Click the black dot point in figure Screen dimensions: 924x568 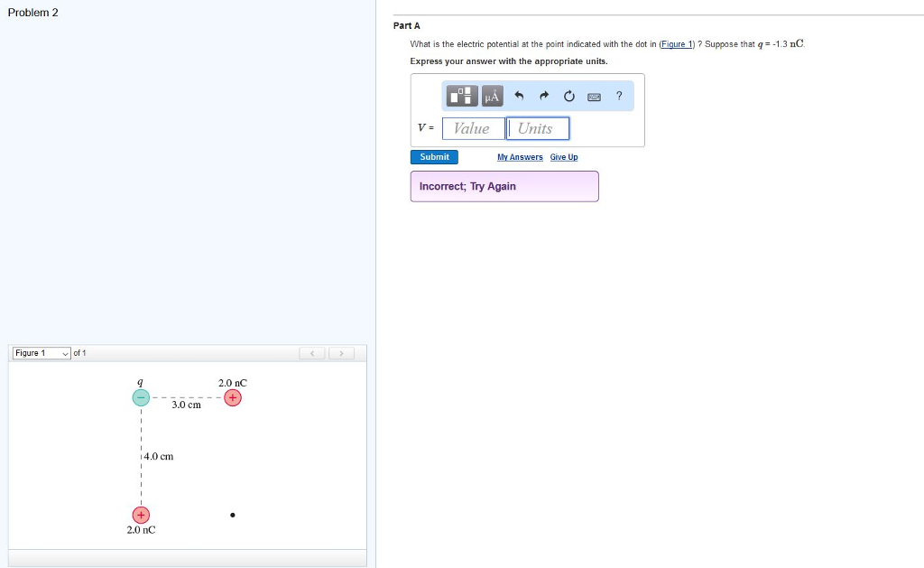click(x=233, y=515)
